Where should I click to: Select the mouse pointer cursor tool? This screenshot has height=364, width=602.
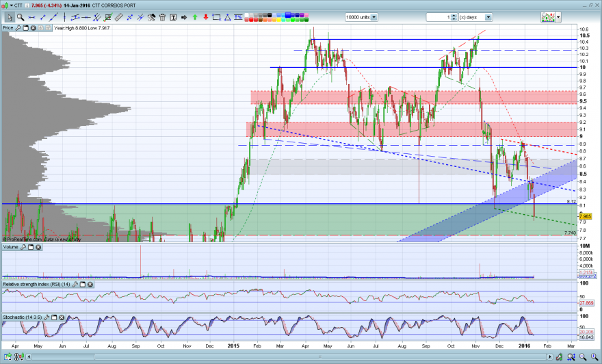pos(10,17)
